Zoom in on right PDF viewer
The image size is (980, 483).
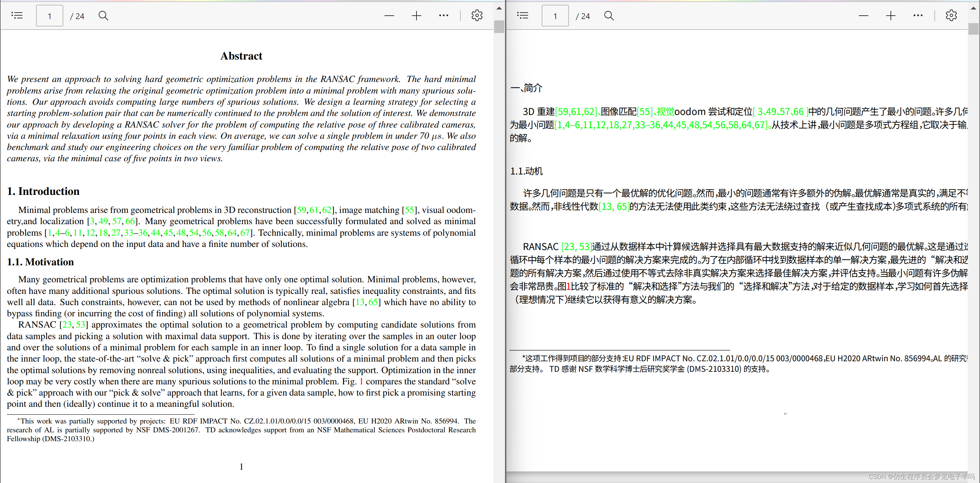click(x=891, y=16)
